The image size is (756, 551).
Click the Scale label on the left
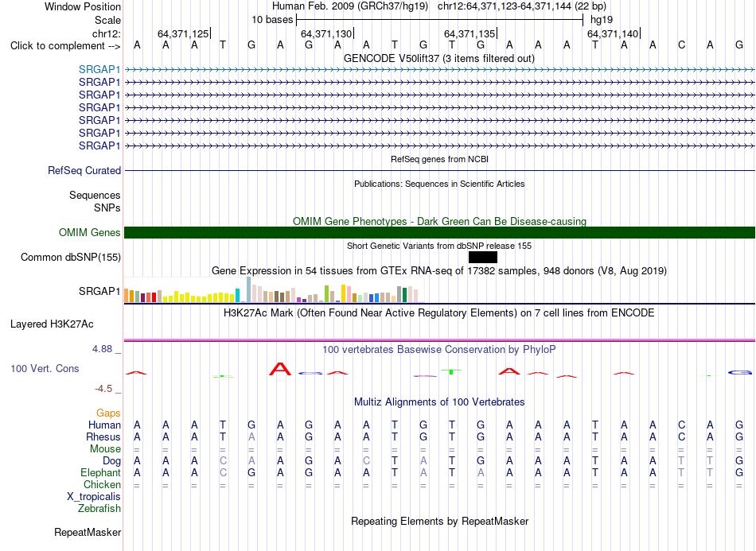[x=108, y=20]
